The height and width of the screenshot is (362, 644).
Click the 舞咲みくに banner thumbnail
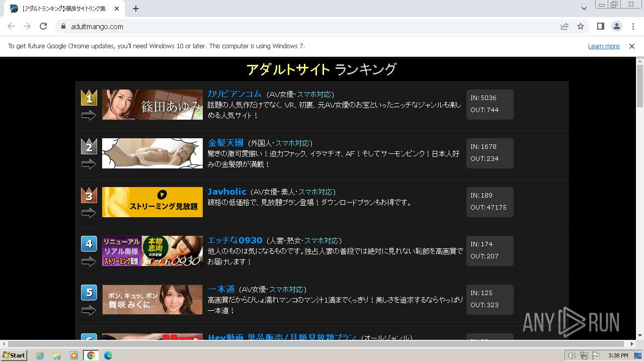(152, 300)
